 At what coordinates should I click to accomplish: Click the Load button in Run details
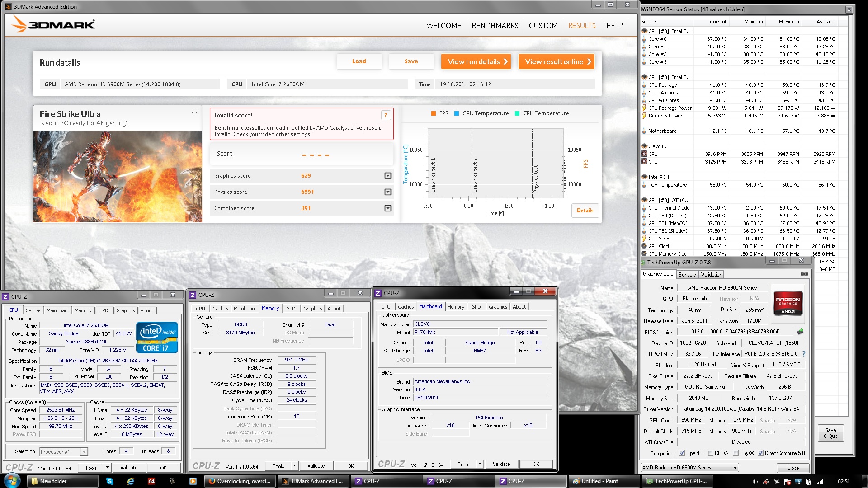point(359,61)
